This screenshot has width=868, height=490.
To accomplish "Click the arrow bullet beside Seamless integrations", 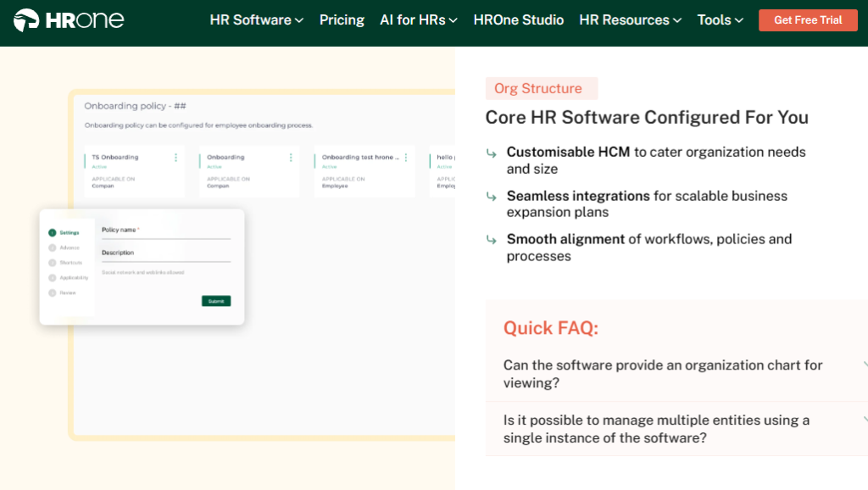I will [x=491, y=197].
